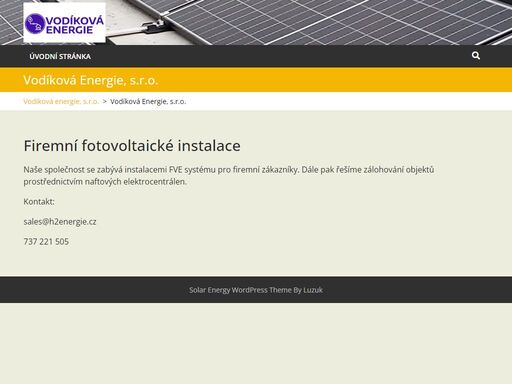Follow the Vodíková energie, s.r.o. breadcrumb link

[x=61, y=101]
